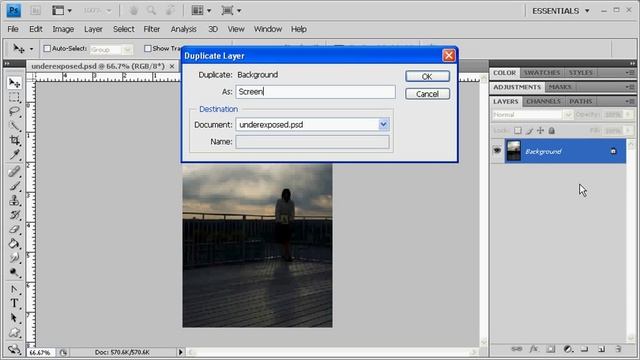The height and width of the screenshot is (360, 640).
Task: Select the Eraser tool
Action: click(x=14, y=229)
